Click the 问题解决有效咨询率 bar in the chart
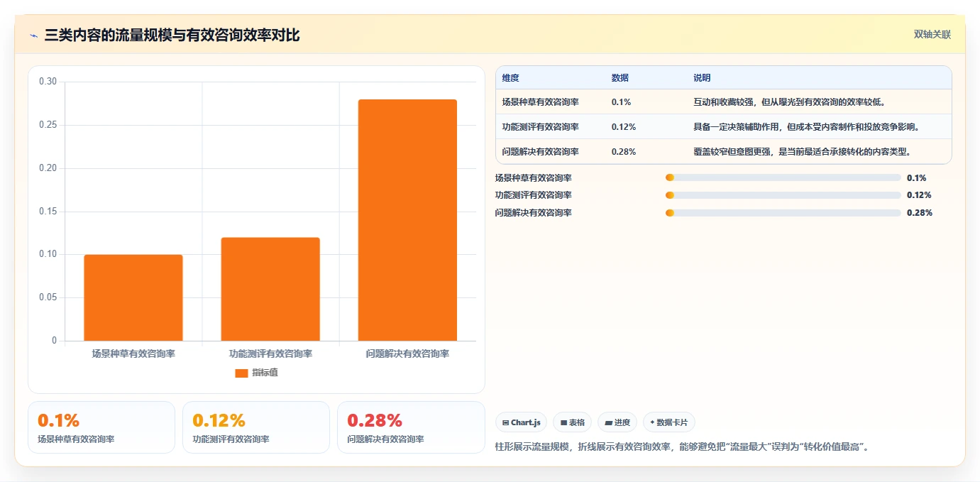The image size is (980, 482). (407, 220)
